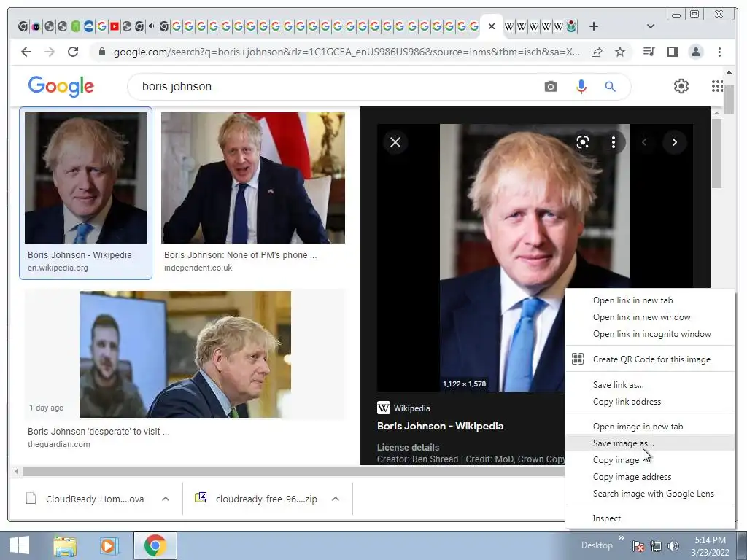Share this page icon in address bar
The image size is (747, 560).
click(597, 52)
